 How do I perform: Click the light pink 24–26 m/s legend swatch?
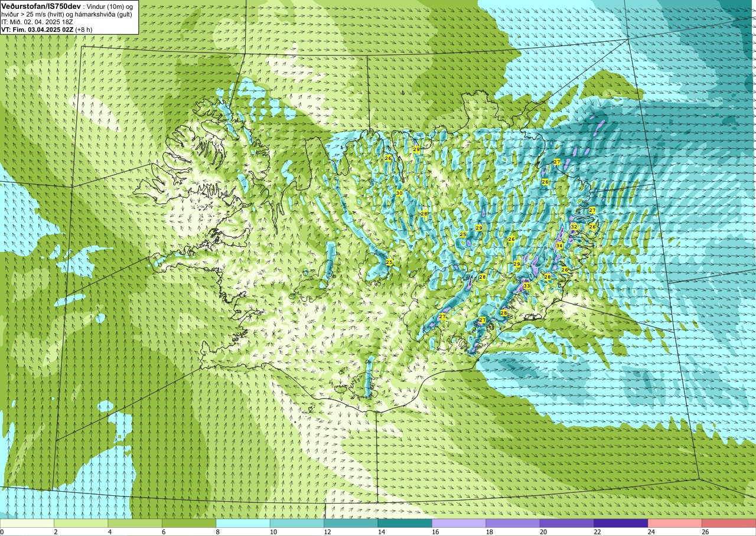point(675,523)
